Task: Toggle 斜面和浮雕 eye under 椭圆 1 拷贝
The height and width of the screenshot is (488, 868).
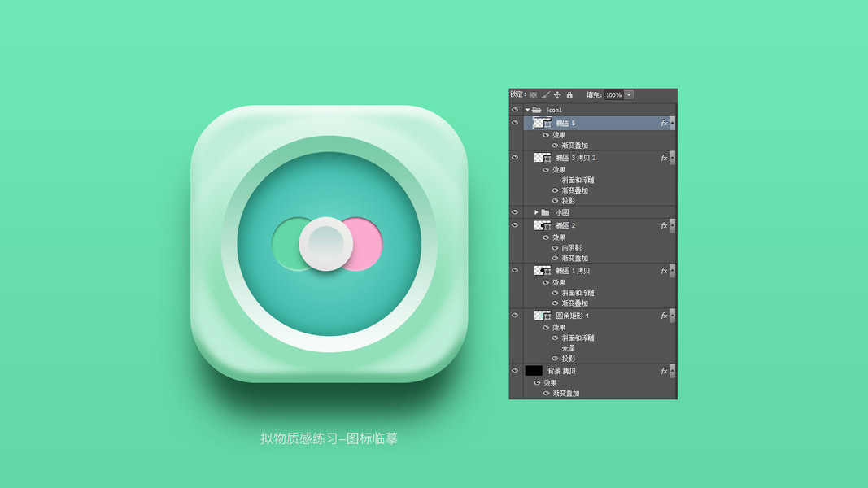Action: coord(555,293)
